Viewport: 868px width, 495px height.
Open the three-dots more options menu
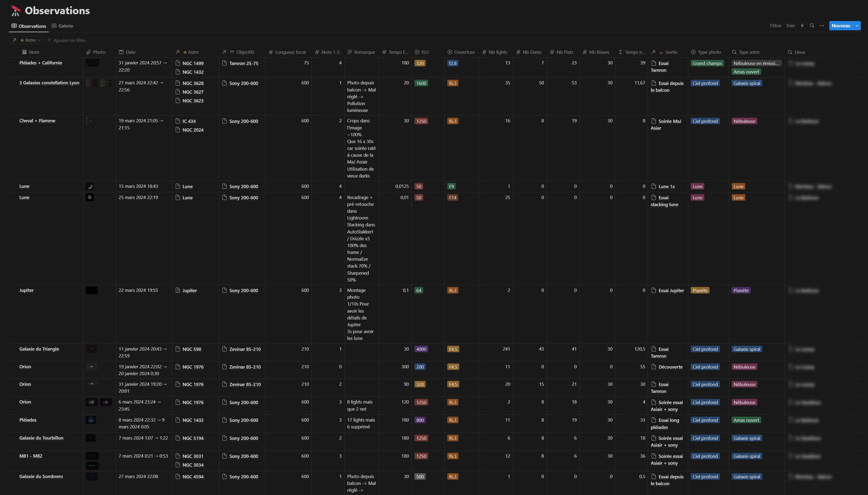click(822, 26)
